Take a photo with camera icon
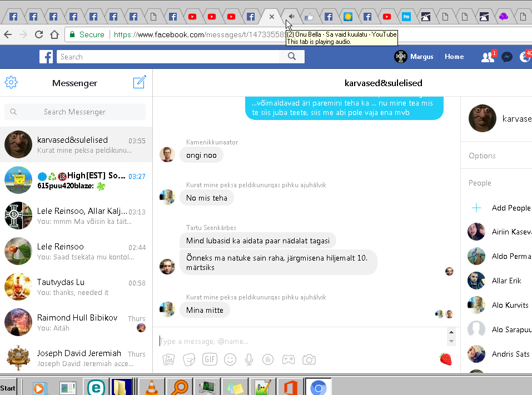Screen dimensions: 532x395 309,359
